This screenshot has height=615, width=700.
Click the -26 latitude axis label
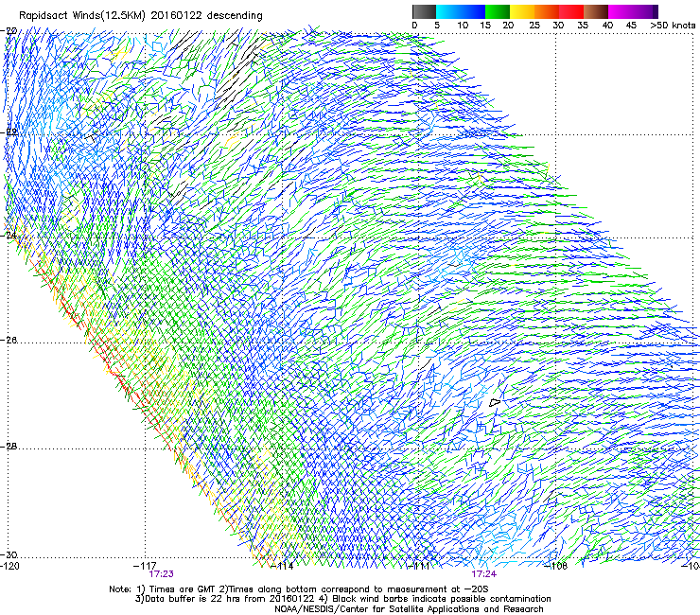tap(9, 341)
